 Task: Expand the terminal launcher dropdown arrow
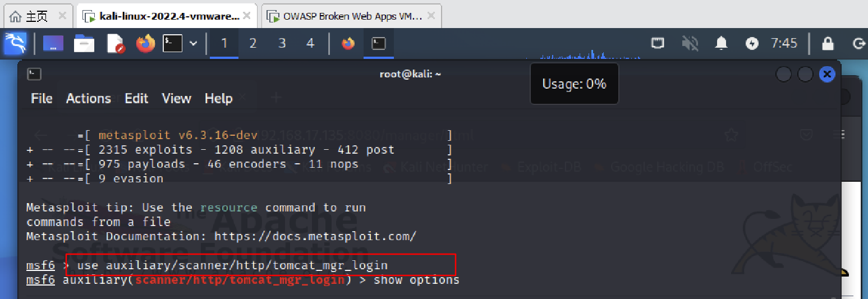[193, 44]
